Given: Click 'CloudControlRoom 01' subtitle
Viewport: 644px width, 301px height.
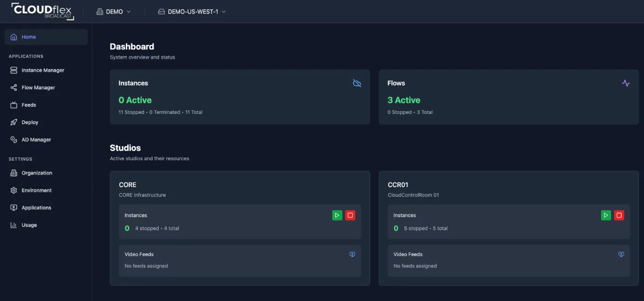Looking at the screenshot, I should click(413, 195).
